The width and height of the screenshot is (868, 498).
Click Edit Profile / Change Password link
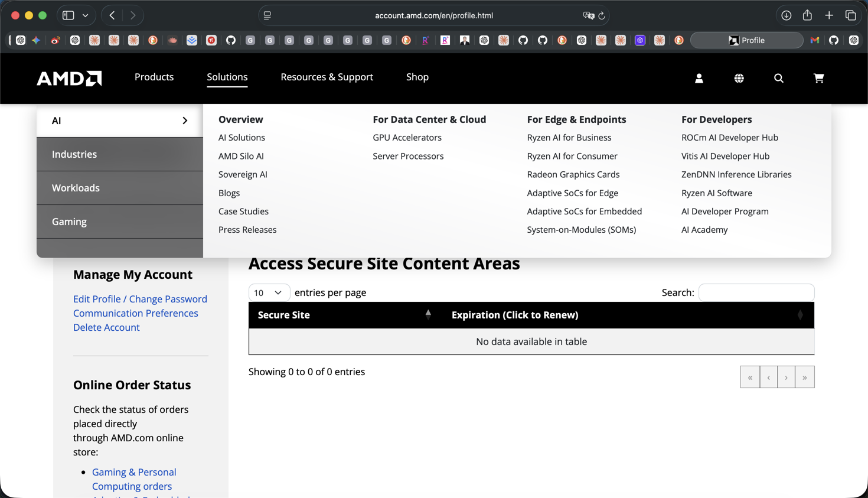pos(140,299)
